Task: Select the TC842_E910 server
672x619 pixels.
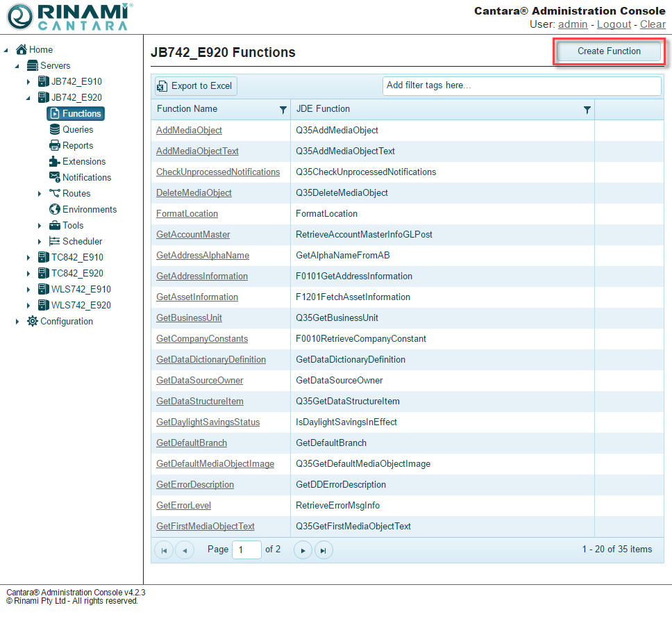Action: (76, 257)
